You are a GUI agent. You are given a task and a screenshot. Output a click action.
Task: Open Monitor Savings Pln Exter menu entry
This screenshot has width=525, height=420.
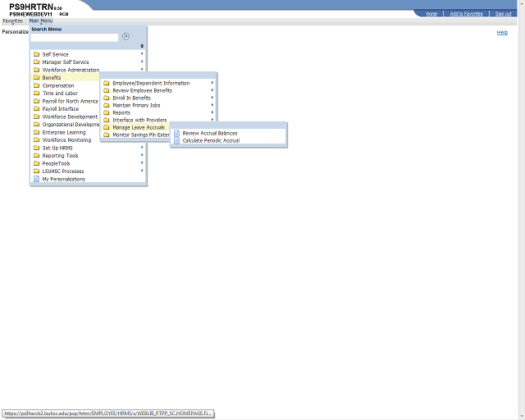click(x=140, y=135)
